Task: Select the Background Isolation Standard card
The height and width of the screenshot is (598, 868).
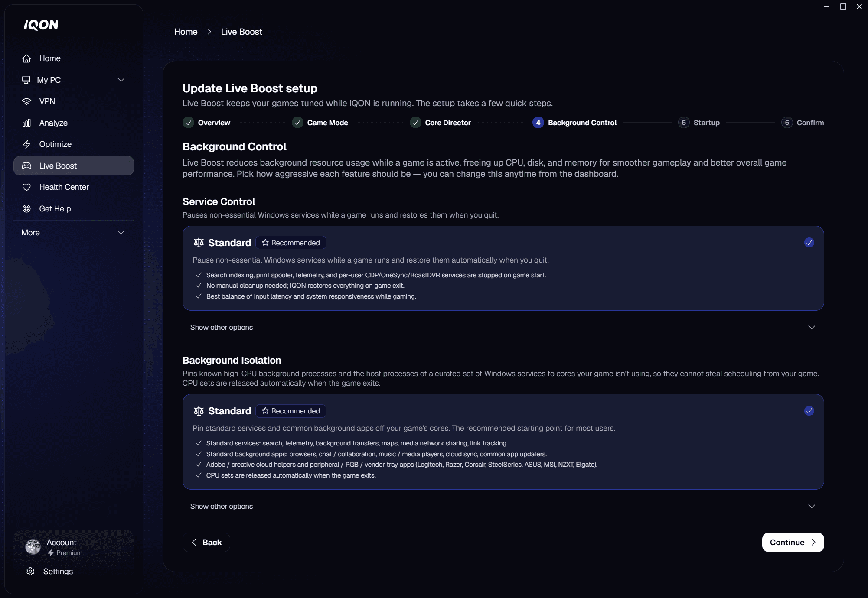Action: click(x=503, y=442)
